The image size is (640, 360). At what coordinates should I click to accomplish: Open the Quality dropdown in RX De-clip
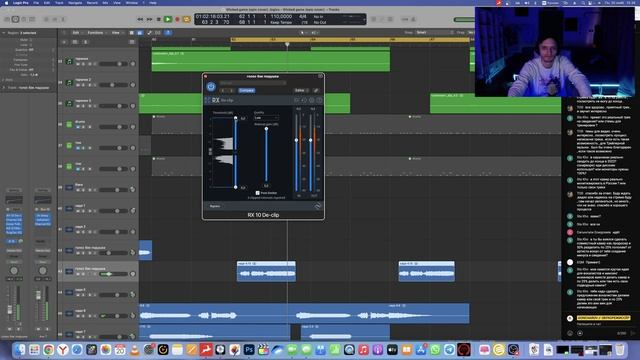(x=266, y=118)
